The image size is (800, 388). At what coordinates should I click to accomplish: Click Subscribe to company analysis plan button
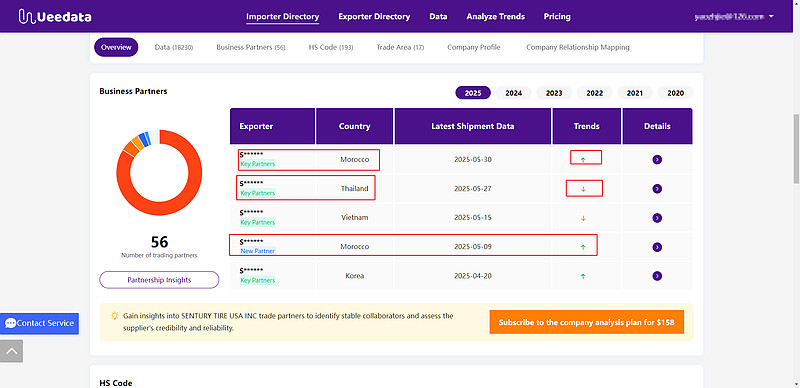pos(587,322)
